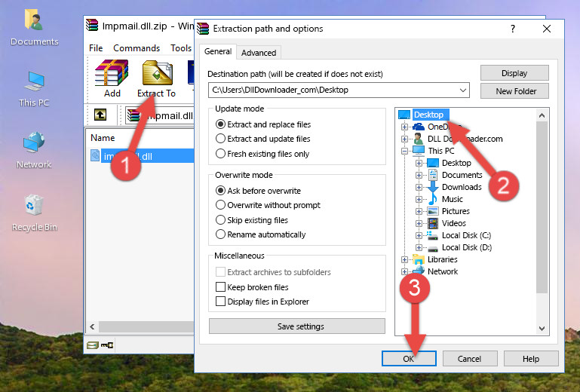Screen dimensions: 580x392
Task: Switch to the General tab
Action: coord(218,51)
